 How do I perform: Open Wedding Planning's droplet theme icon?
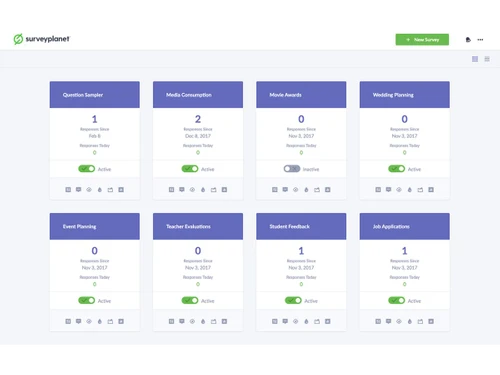click(410, 190)
